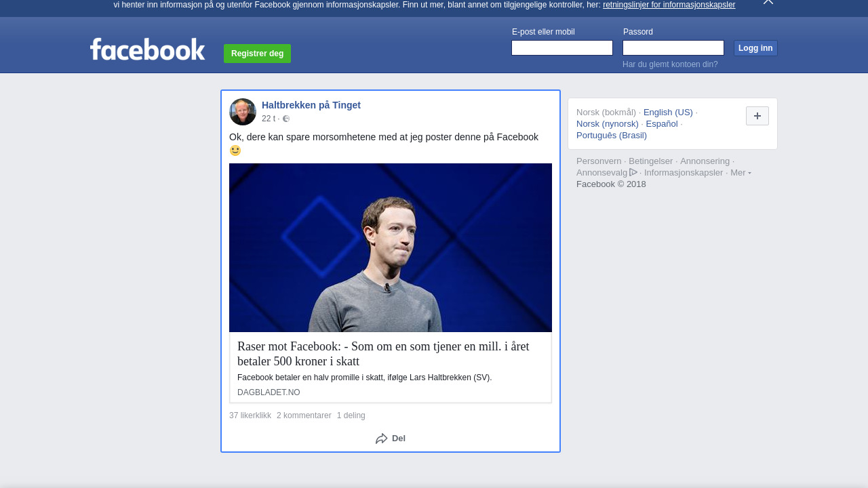
Task: Close the cookie notice banner
Action: coord(768,2)
